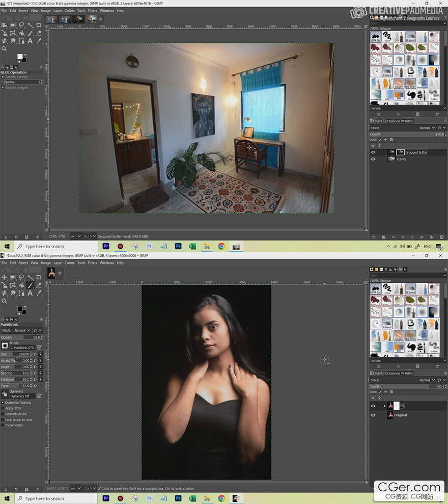Toggle visibility of the 7.JPG layer
The image size is (448, 504).
tap(373, 159)
